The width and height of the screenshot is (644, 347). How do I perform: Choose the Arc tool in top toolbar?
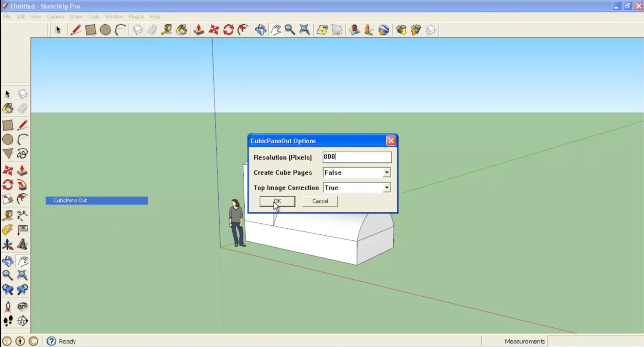tap(120, 30)
